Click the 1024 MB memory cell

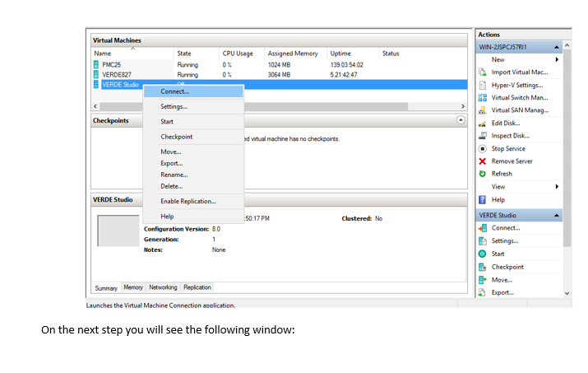(279, 64)
